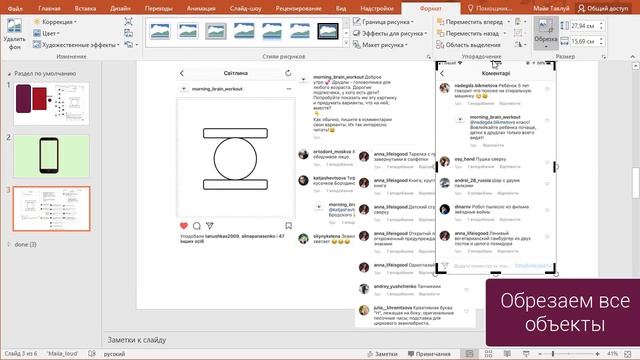This screenshot has width=640, height=360.
Task: Click the zoom out minus button
Action: pos(540,354)
